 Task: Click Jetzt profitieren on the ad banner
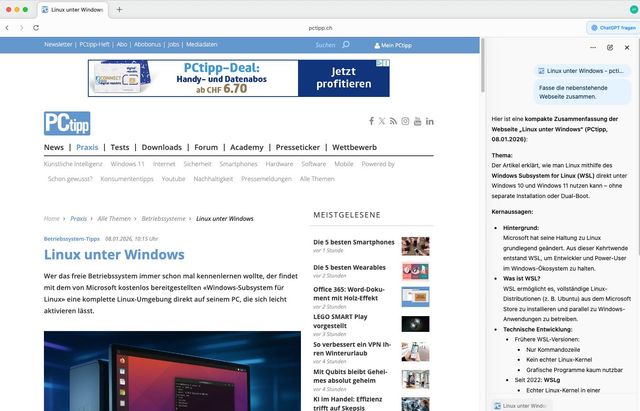344,78
